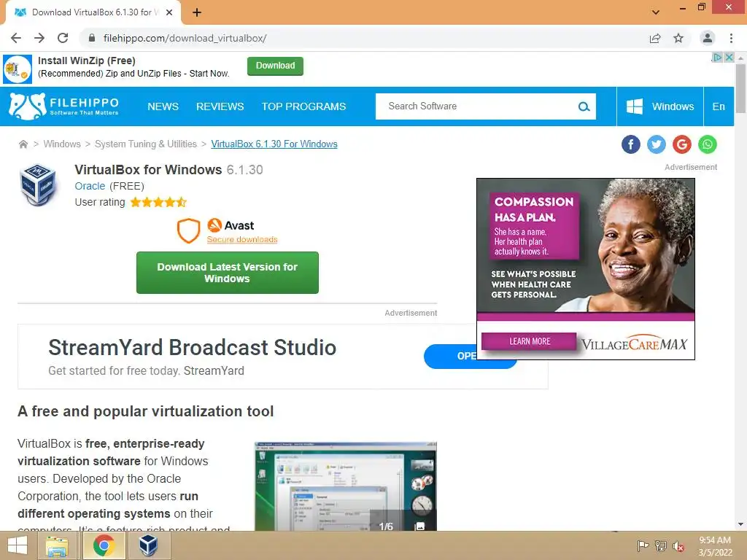This screenshot has width=747, height=560.
Task: Close the Download VirtualBox tab
Action: point(169,12)
